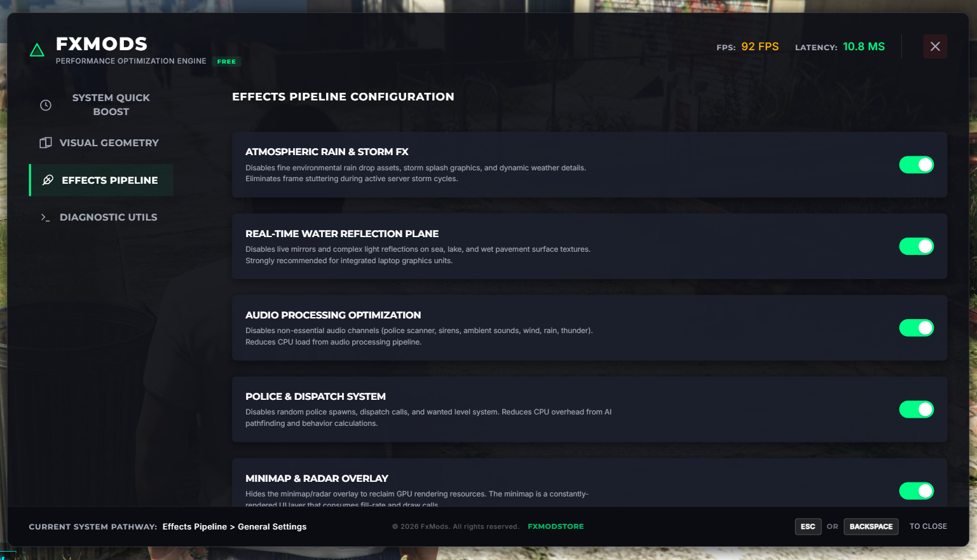Click the audio channels description text
This screenshot has height=560, width=977.
(419, 336)
